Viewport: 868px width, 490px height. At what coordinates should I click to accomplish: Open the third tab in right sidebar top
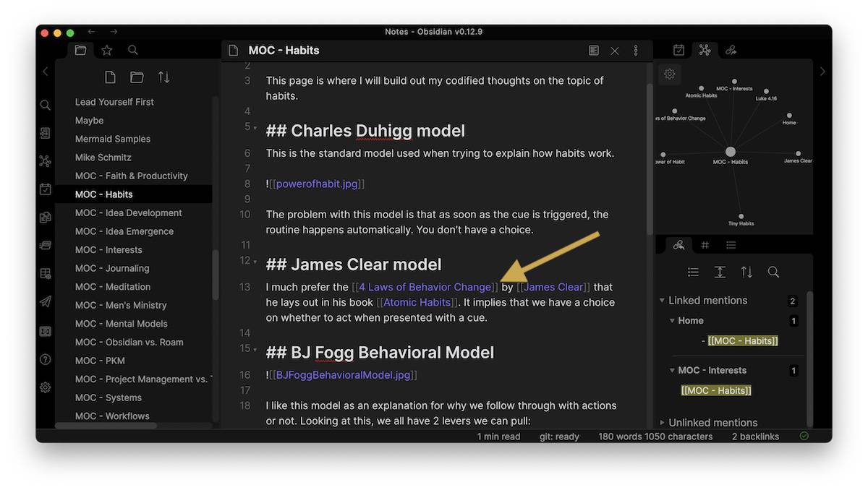point(731,50)
